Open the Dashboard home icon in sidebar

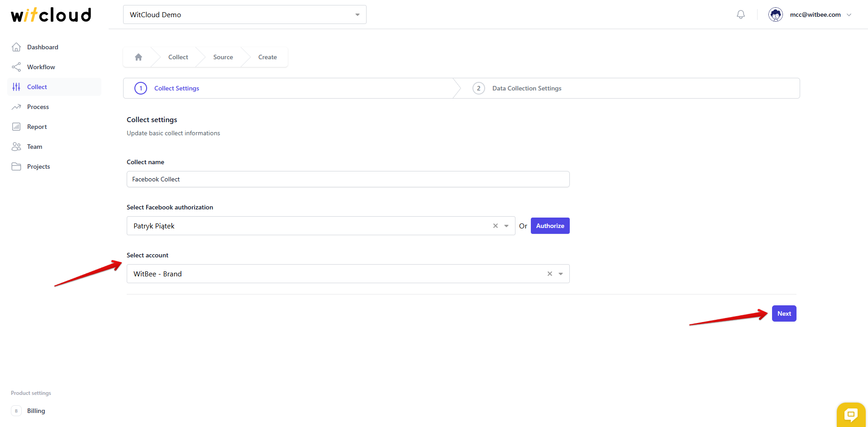[16, 47]
